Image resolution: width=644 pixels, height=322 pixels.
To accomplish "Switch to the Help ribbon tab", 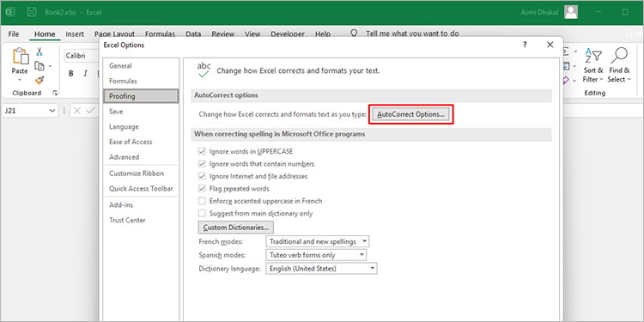I will coord(323,34).
